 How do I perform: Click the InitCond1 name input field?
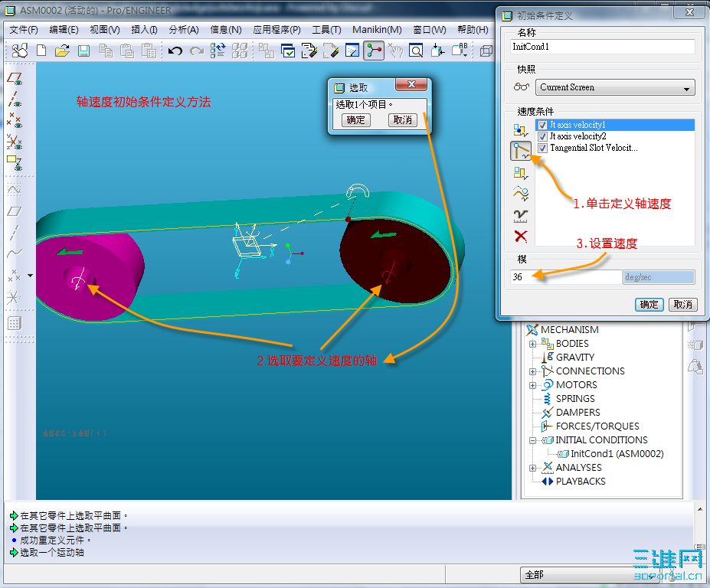[x=602, y=47]
